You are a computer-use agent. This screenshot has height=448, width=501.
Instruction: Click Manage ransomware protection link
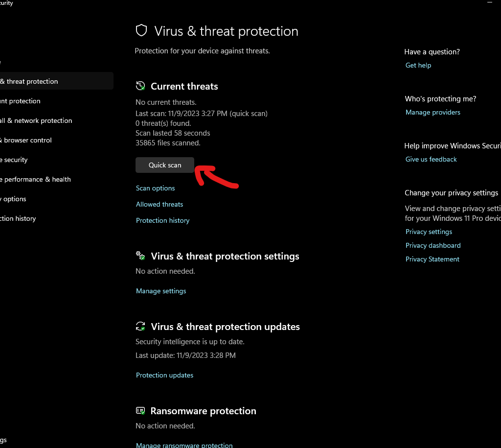point(184,445)
